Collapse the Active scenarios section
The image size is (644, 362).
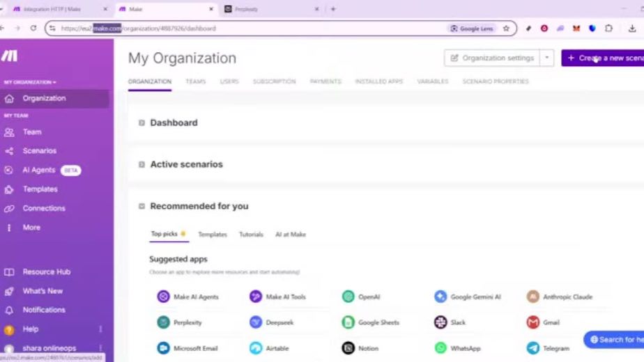click(141, 164)
